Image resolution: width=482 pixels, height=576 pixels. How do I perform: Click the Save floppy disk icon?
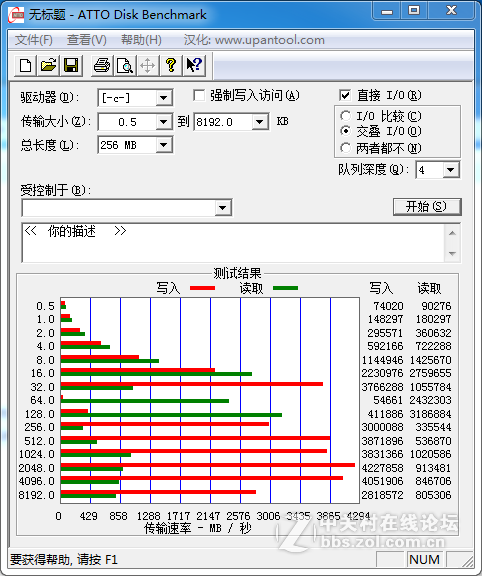point(71,66)
